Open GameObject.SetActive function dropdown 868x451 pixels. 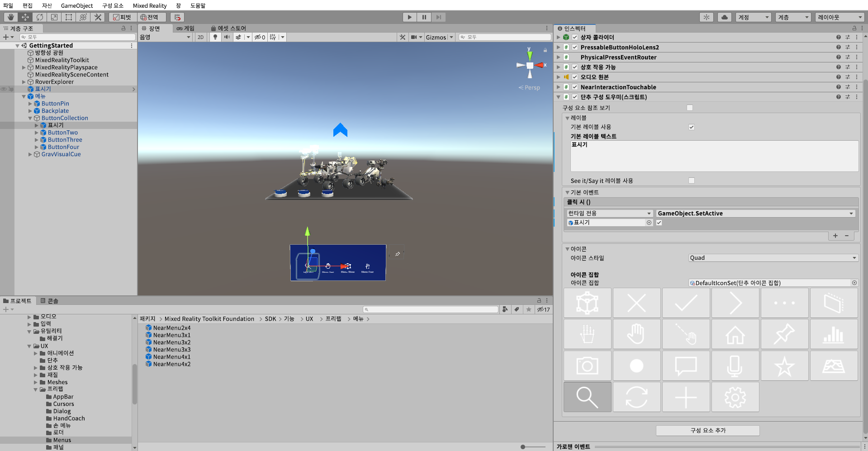(x=755, y=213)
